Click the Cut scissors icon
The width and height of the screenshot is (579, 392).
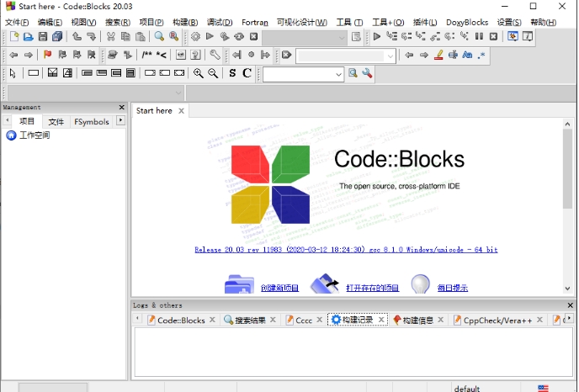pos(111,37)
